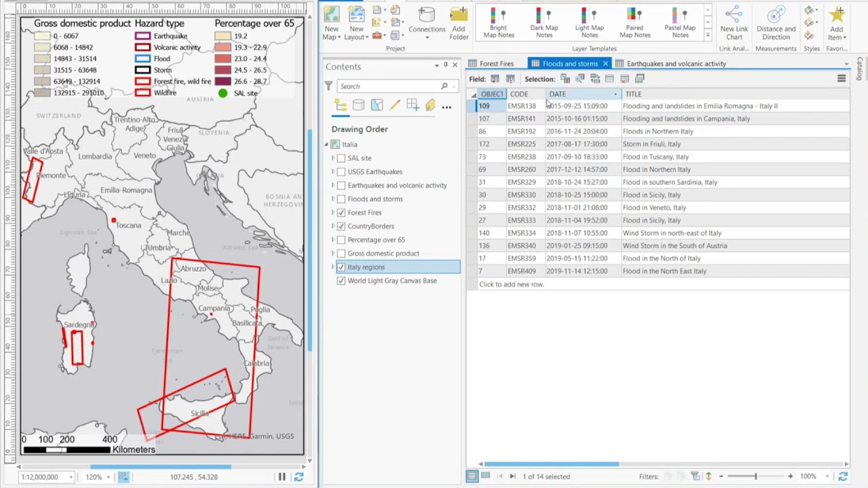Open the Catalog side pane
The image size is (868, 488).
tap(860, 69)
